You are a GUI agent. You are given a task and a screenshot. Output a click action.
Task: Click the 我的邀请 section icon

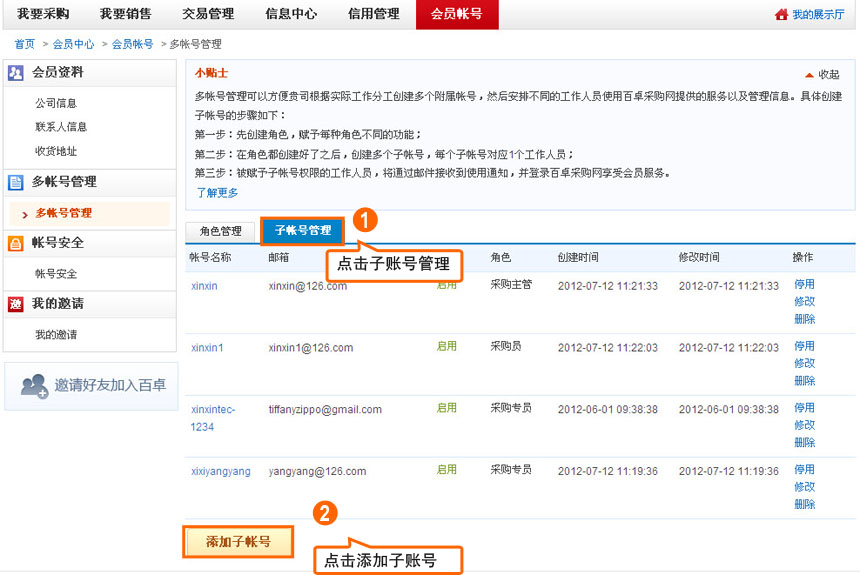(x=16, y=304)
